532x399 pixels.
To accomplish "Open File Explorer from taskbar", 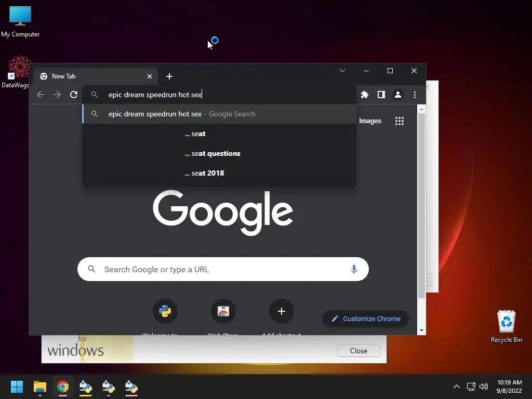I will point(39,387).
